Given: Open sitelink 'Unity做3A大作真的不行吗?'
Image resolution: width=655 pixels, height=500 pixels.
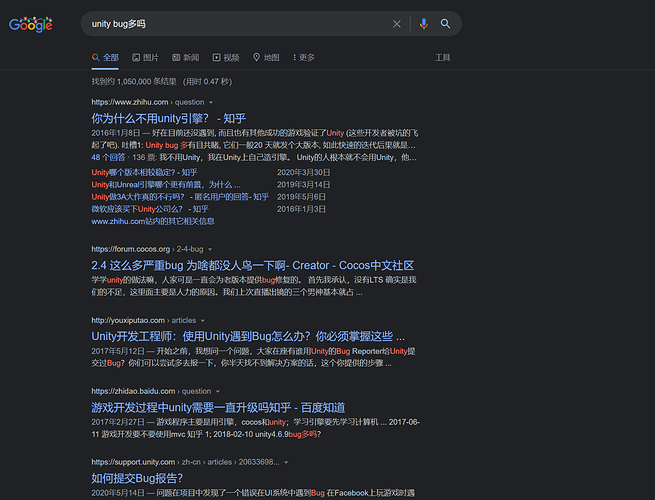Looking at the screenshot, I should tap(180, 197).
